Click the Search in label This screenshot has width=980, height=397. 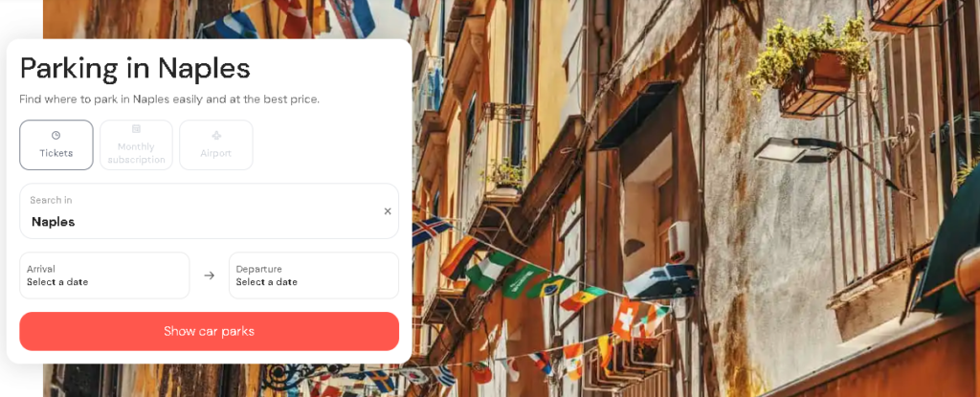(x=51, y=200)
